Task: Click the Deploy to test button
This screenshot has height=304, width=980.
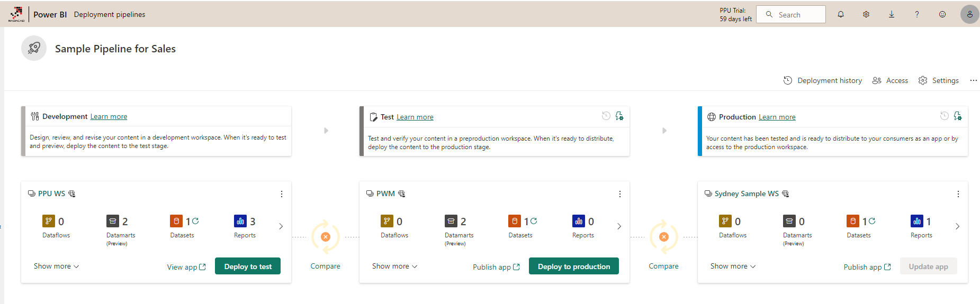Action: pyautogui.click(x=248, y=266)
